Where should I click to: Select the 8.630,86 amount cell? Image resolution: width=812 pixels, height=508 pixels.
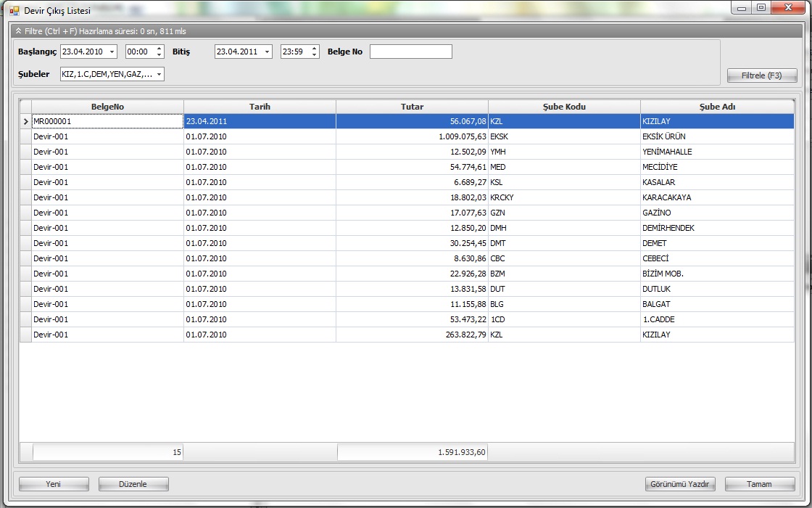tap(413, 258)
